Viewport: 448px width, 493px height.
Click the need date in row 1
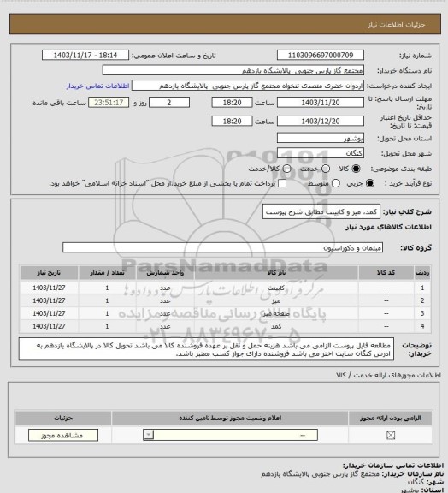[49, 288]
